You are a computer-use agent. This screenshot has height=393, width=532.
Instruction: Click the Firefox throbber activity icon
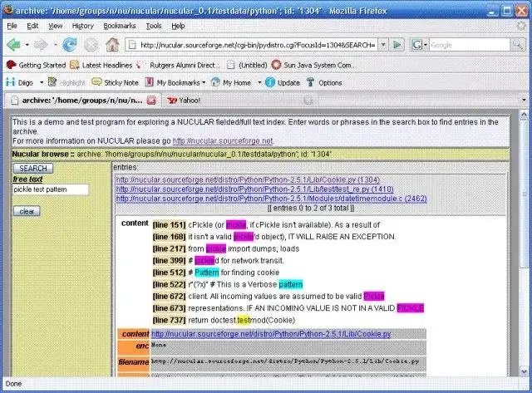click(x=521, y=26)
